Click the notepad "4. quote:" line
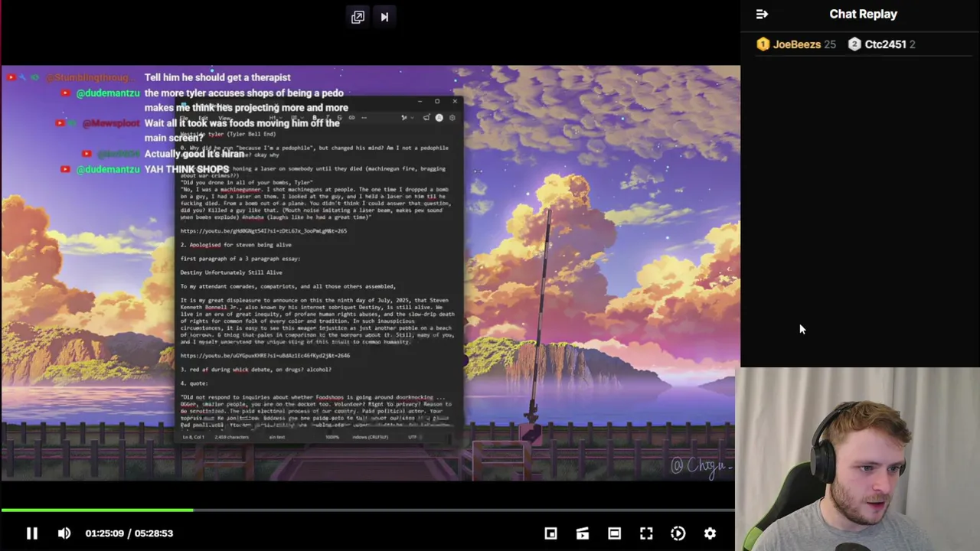The image size is (980, 551). pos(194,383)
